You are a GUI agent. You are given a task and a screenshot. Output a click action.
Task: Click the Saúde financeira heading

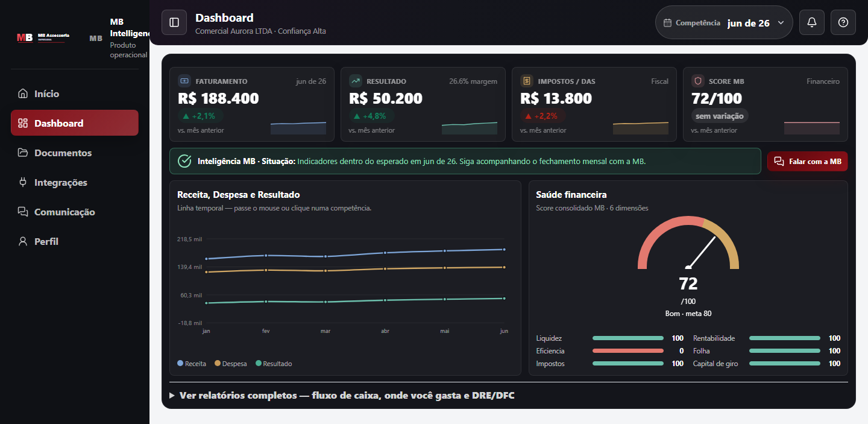571,195
